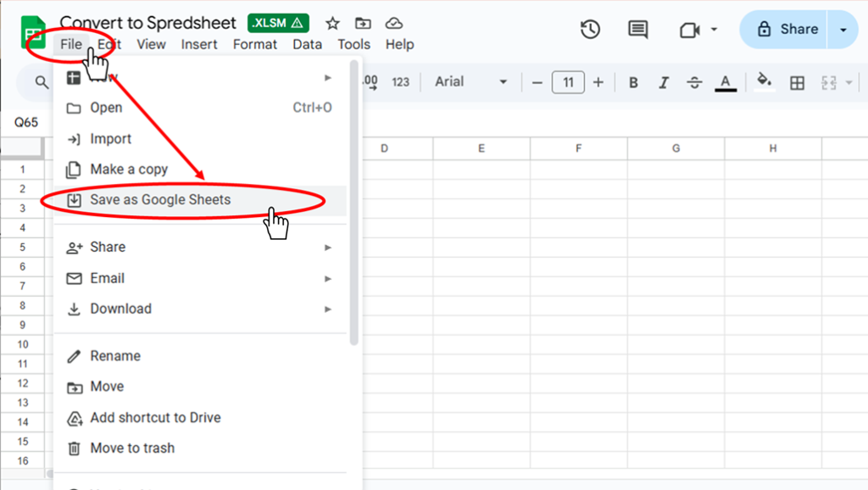Toggle italic formatting
868x490 pixels.
click(x=664, y=82)
